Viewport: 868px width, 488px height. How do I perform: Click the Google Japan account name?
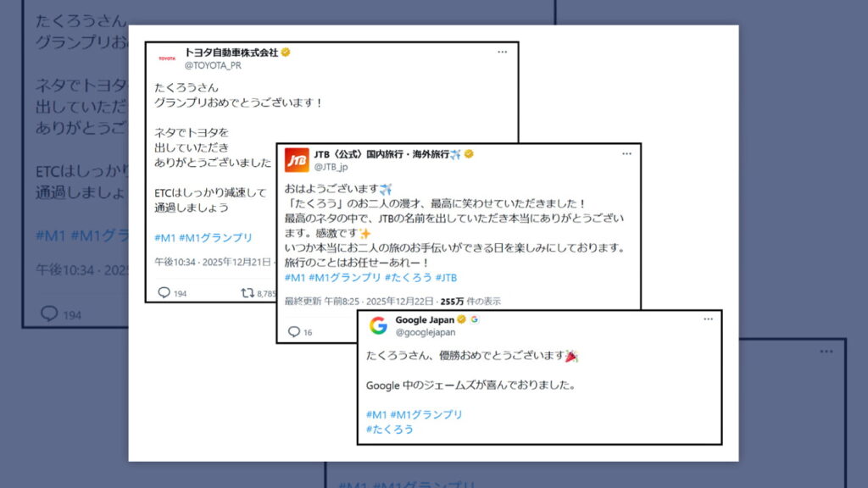pyautogui.click(x=425, y=319)
